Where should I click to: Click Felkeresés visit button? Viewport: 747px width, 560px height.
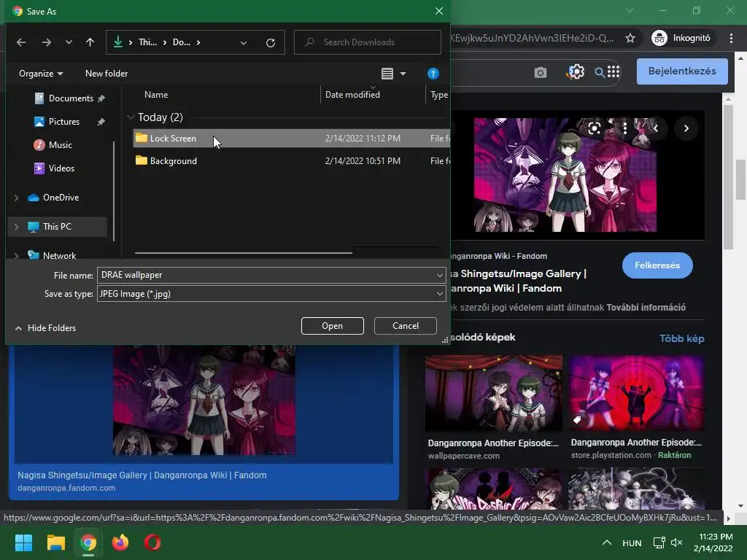pos(657,265)
